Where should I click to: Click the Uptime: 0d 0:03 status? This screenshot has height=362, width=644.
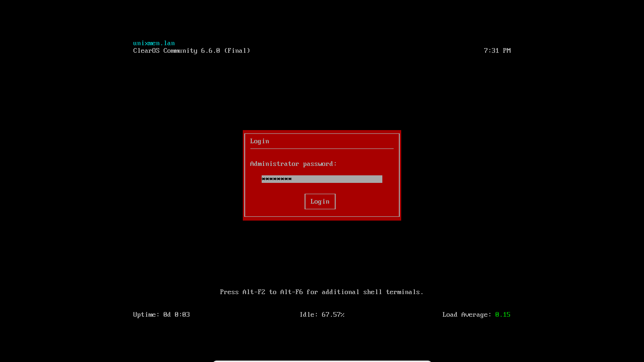[x=161, y=314]
